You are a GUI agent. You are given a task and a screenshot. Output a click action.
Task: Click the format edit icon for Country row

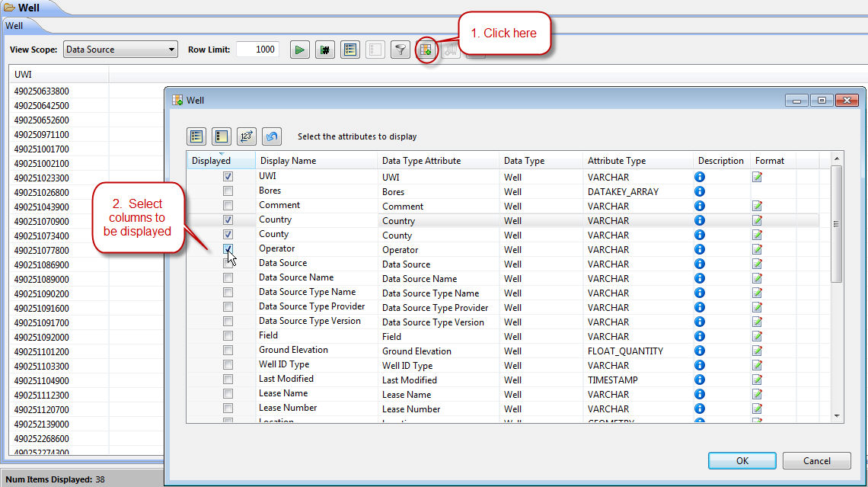coord(757,220)
